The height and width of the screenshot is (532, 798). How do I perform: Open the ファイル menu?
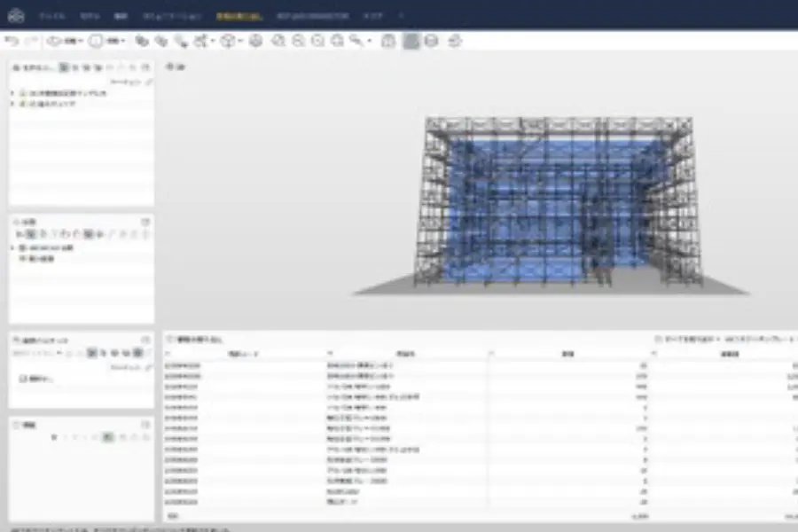52,16
